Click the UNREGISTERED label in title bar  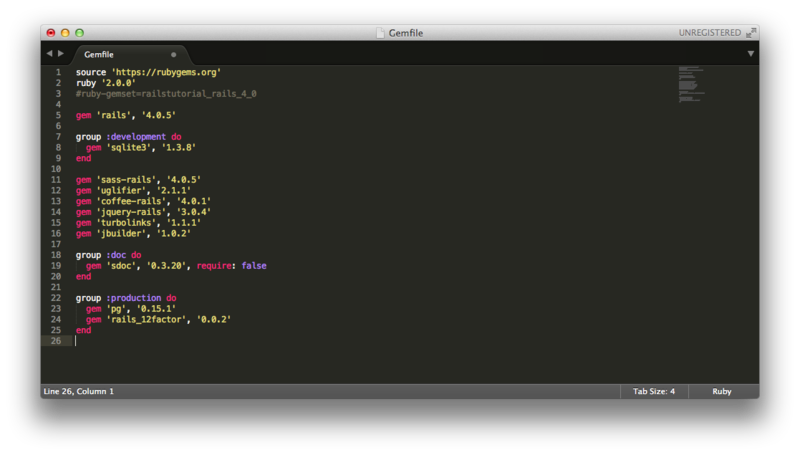point(710,33)
